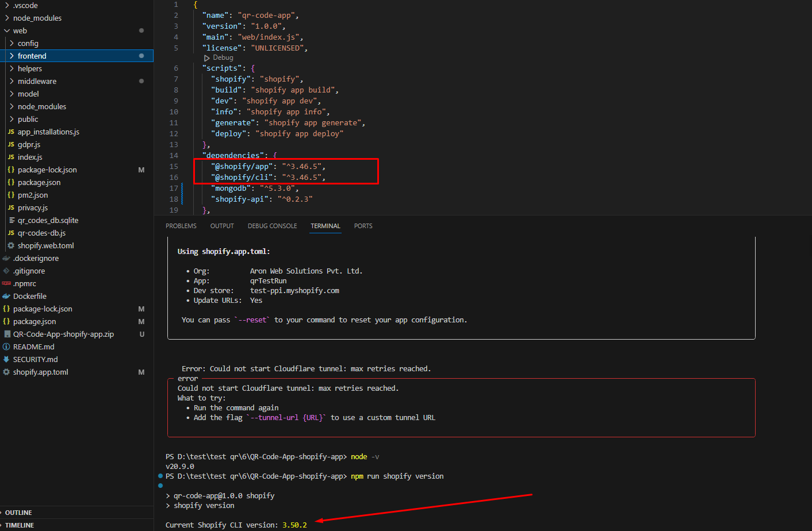Image resolution: width=812 pixels, height=531 pixels.
Task: Click the JS icon of privacy.js
Action: [11, 207]
